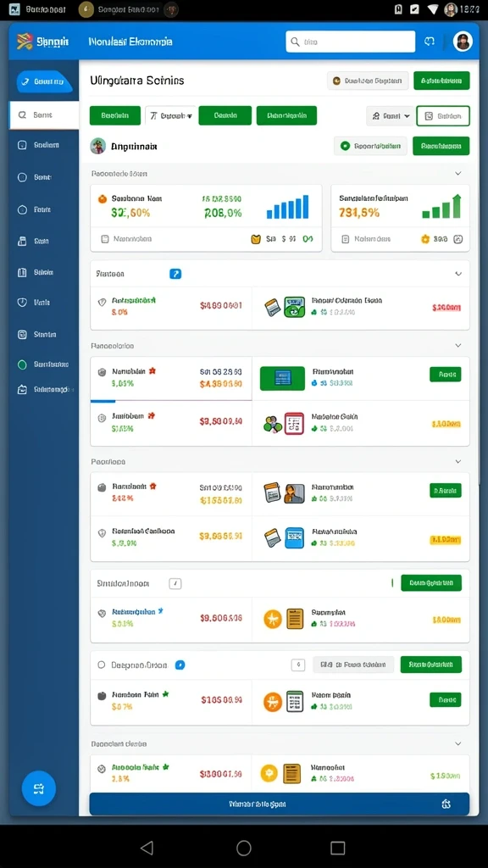
Task: Click into the header search input field
Action: [x=350, y=42]
